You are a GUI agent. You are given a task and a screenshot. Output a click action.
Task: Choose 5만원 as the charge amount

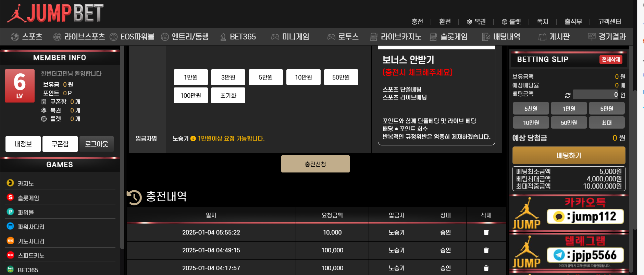[266, 77]
